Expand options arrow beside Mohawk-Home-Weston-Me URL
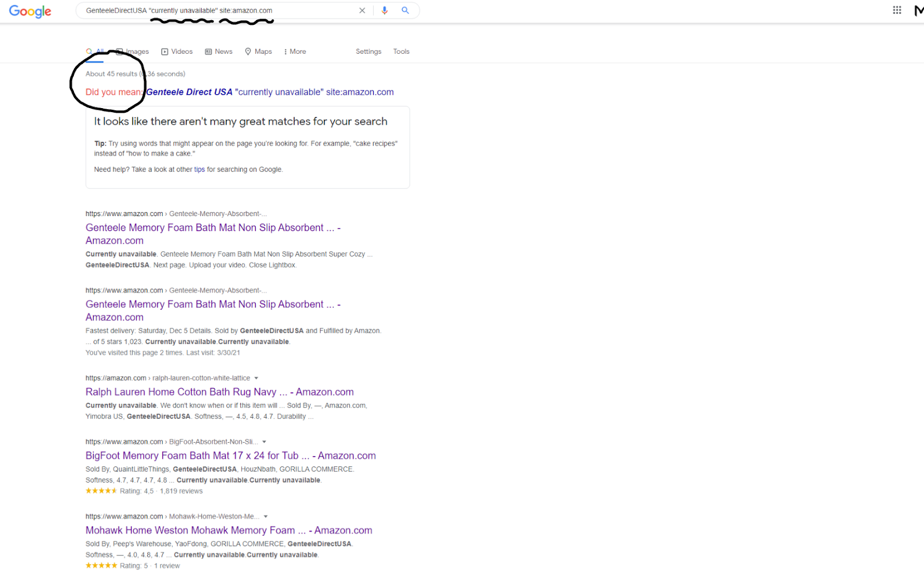924x575 pixels. pyautogui.click(x=266, y=516)
